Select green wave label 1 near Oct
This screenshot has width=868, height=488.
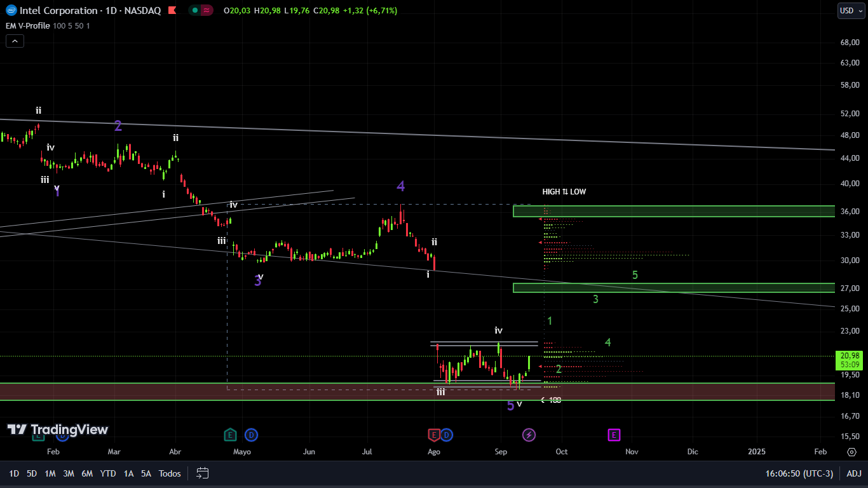550,322
